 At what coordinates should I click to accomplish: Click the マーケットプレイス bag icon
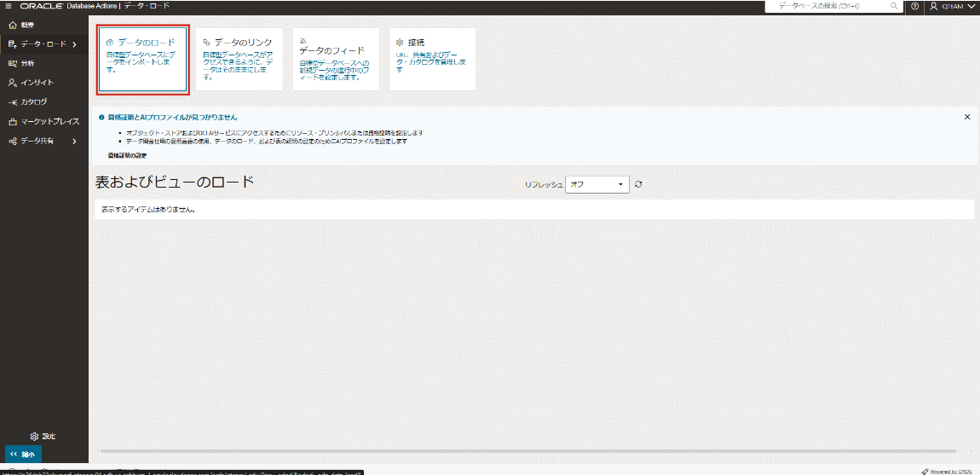click(x=13, y=121)
